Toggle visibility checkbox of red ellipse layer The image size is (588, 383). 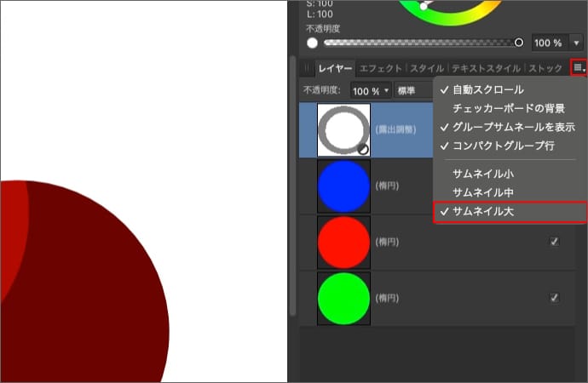coord(555,242)
